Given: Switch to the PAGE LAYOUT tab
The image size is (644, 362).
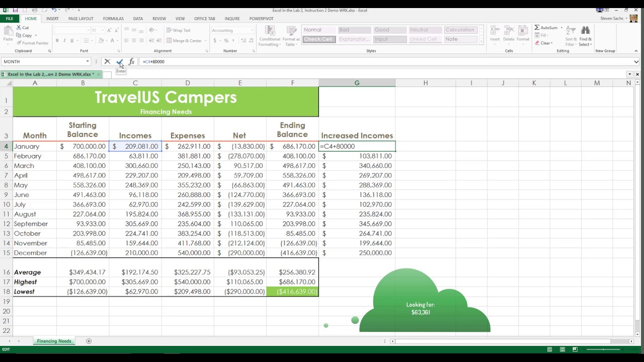Looking at the screenshot, I should (81, 19).
